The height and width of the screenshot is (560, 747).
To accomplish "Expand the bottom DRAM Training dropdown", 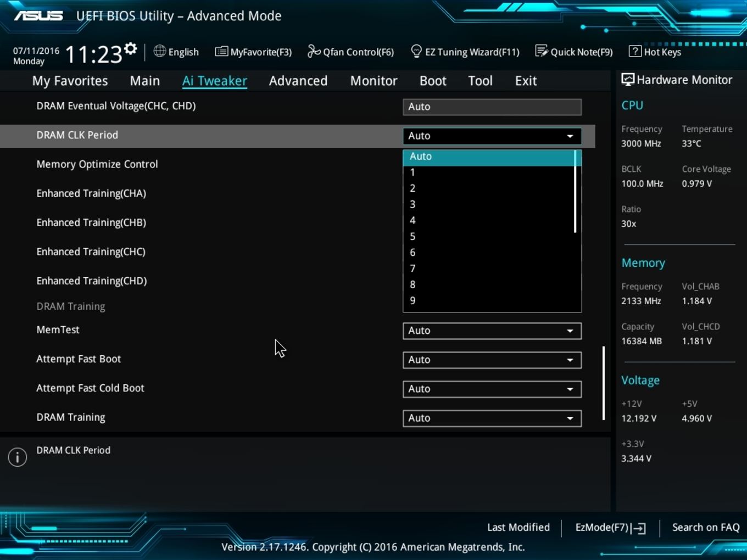I will tap(492, 418).
